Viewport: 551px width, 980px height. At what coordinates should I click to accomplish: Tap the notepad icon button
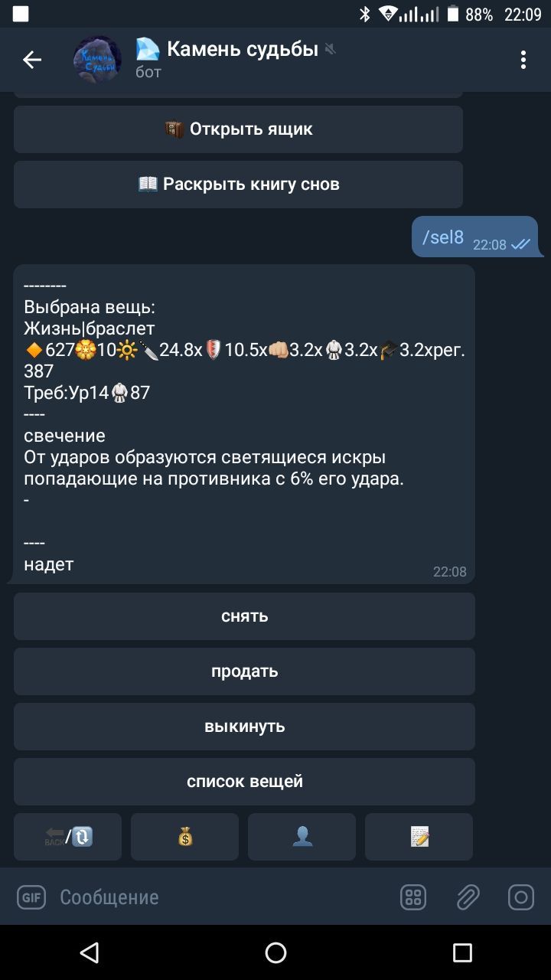pos(419,837)
